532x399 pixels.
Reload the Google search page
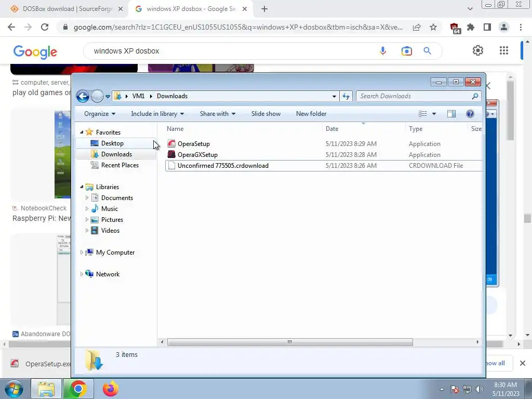(45, 27)
